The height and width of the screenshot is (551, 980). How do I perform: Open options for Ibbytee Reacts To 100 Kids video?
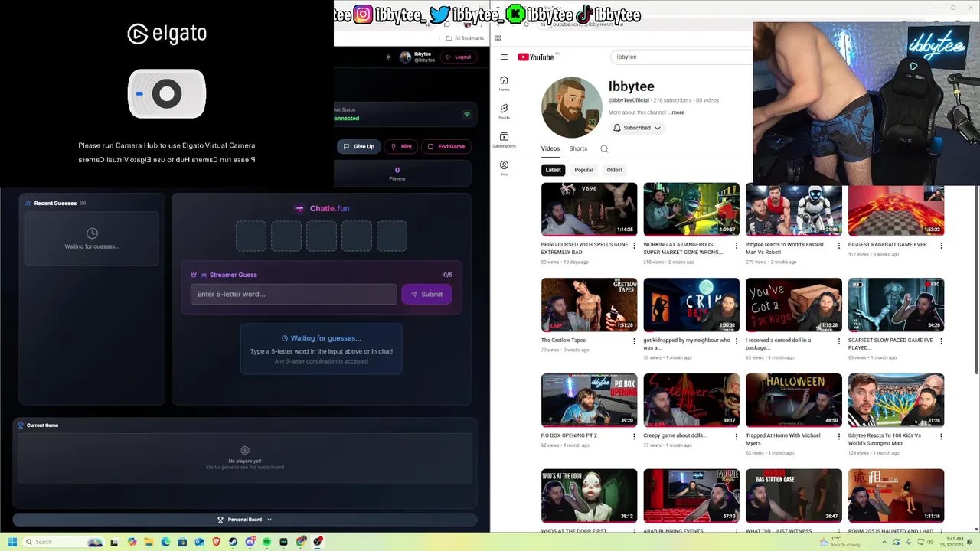pos(941,437)
